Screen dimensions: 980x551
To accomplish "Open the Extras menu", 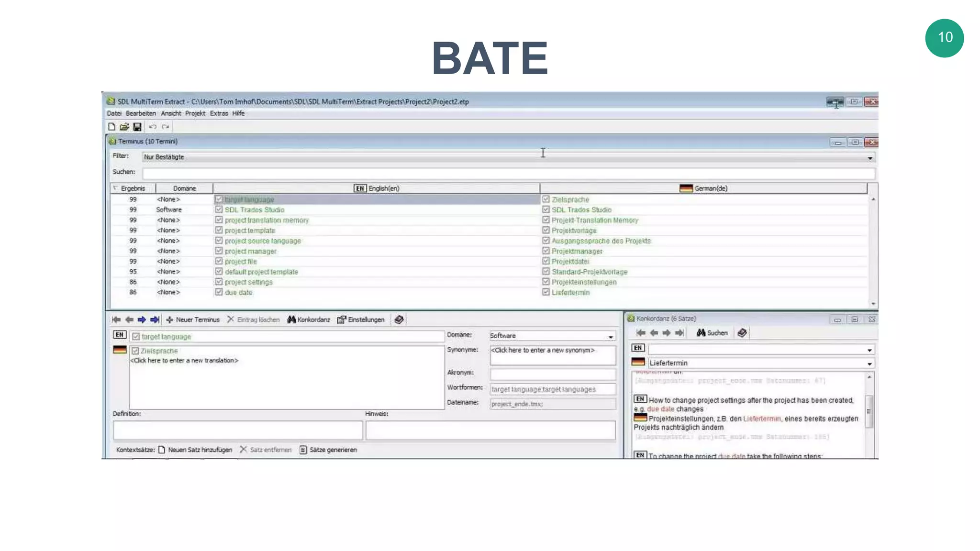I will tap(219, 113).
